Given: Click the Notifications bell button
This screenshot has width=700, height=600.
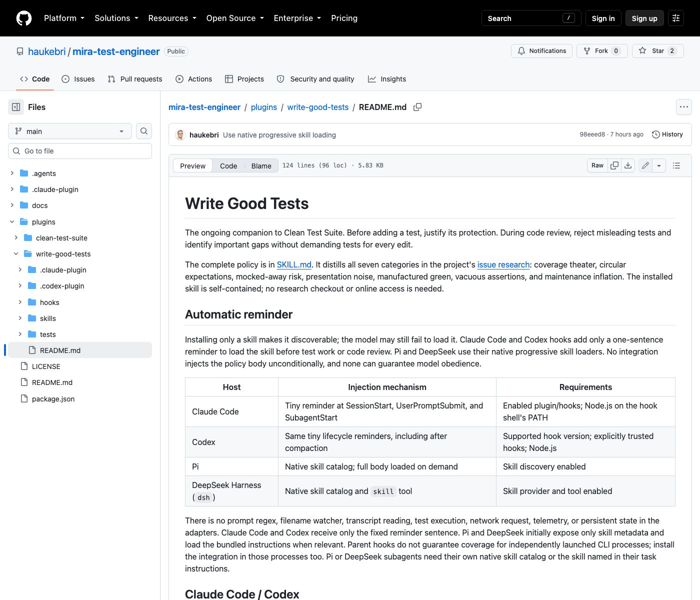Looking at the screenshot, I should tap(541, 51).
